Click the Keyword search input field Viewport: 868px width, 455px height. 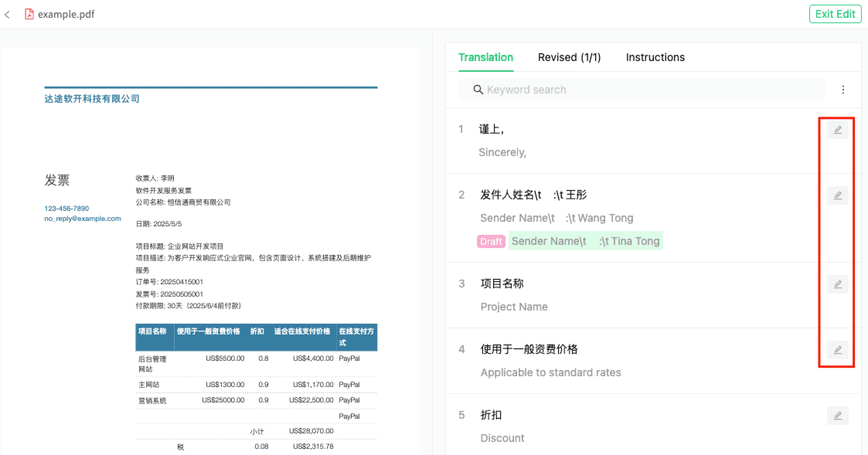coord(649,90)
